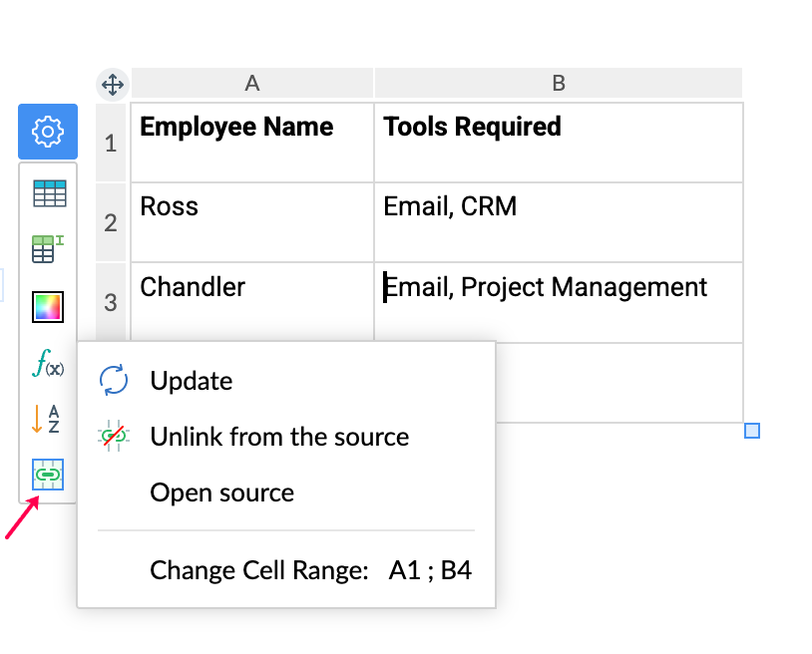
Task: Click the insert row/column table icon
Action: click(x=48, y=248)
